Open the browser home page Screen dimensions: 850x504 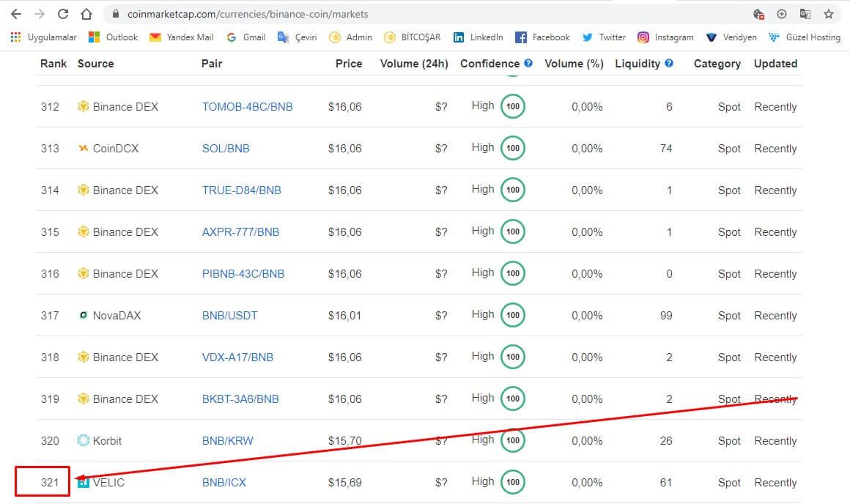(x=86, y=14)
